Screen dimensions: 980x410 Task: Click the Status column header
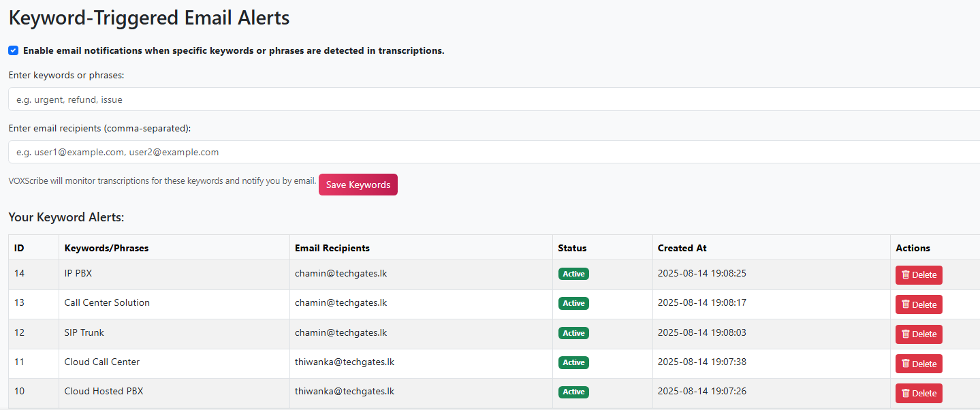tap(572, 248)
